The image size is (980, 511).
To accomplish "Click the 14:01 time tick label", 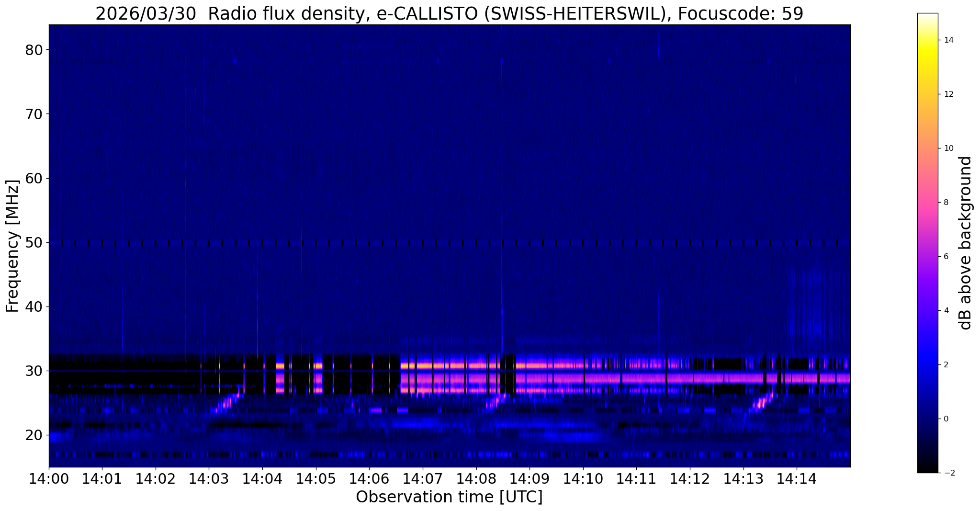I will (102, 478).
